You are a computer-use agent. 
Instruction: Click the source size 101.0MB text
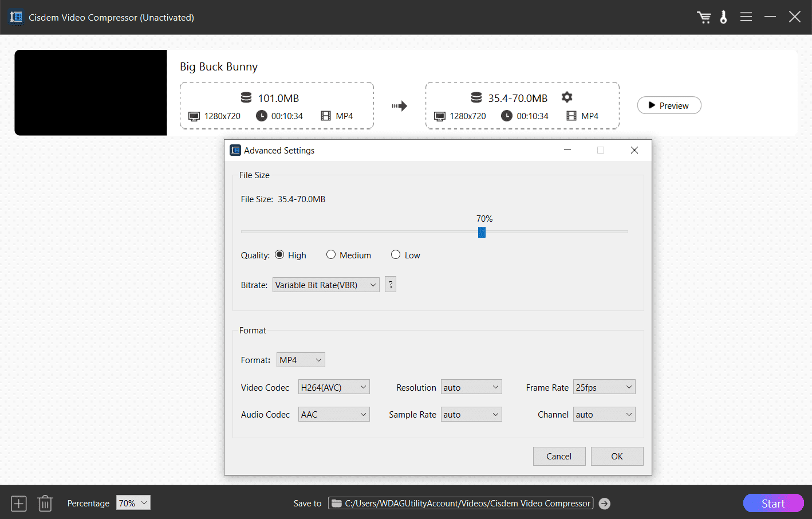pyautogui.click(x=278, y=99)
